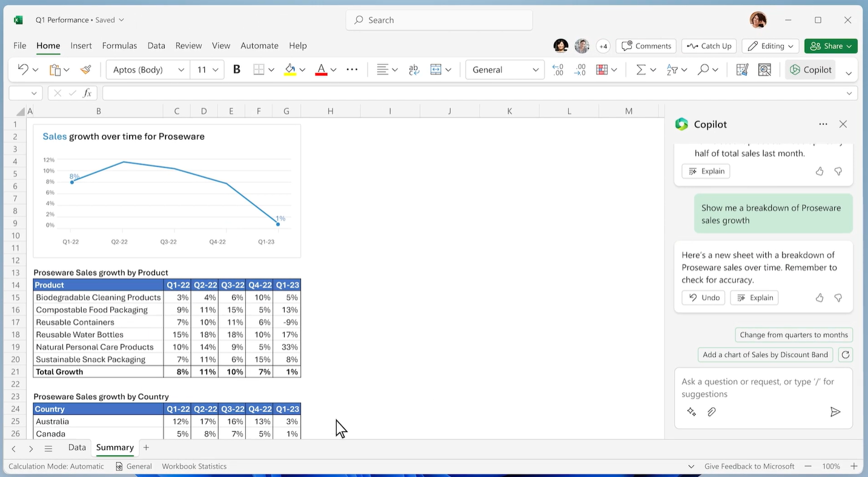Open the General number format dropdown
The width and height of the screenshot is (868, 477).
pyautogui.click(x=505, y=70)
